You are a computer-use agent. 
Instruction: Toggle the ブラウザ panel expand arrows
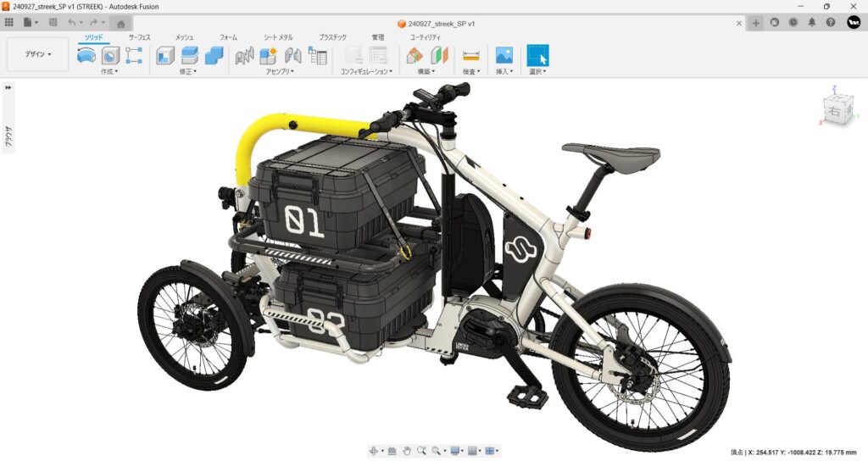8,87
